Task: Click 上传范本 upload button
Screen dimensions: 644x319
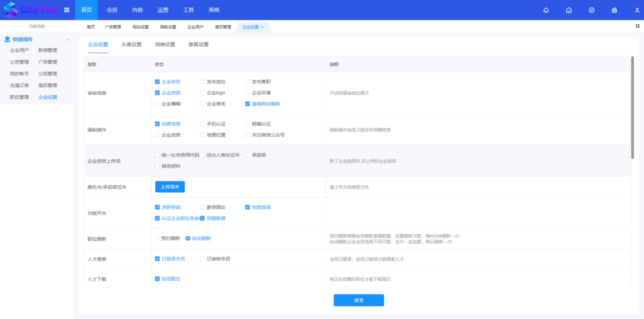Action: point(170,187)
